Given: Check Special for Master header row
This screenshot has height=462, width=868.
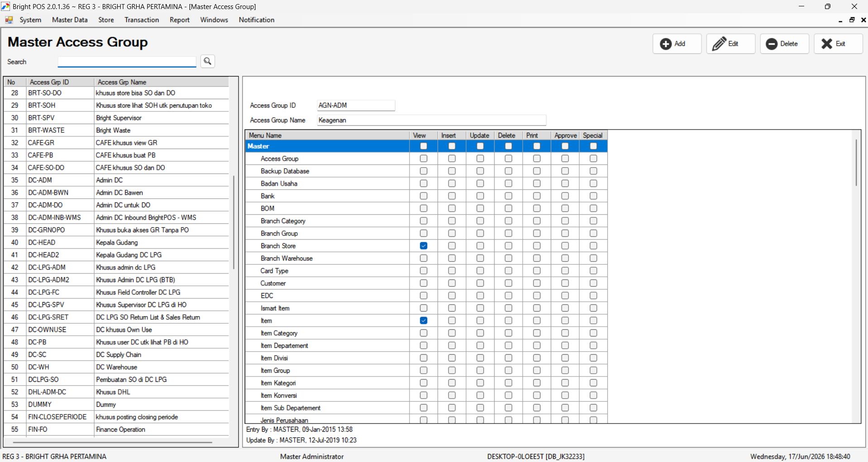Looking at the screenshot, I should [x=593, y=146].
